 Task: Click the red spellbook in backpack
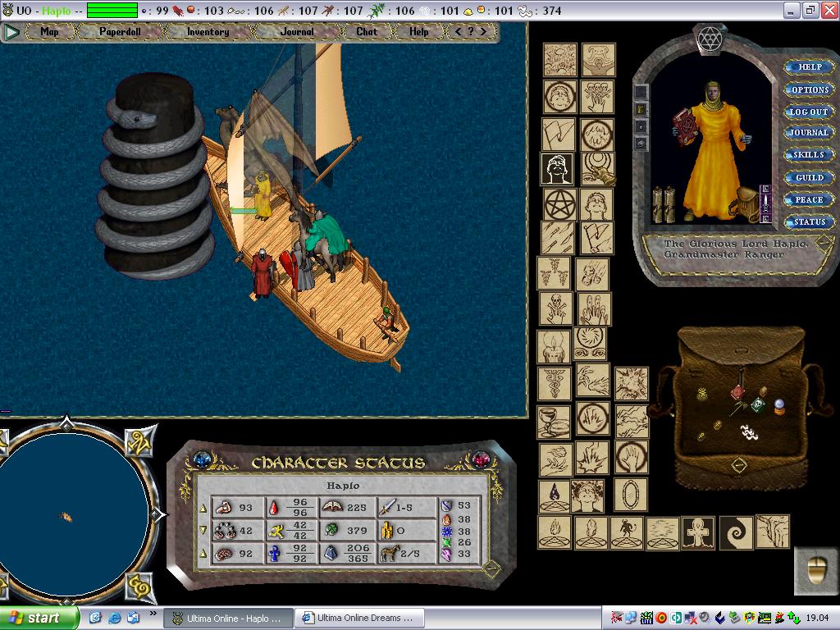pyautogui.click(x=738, y=393)
